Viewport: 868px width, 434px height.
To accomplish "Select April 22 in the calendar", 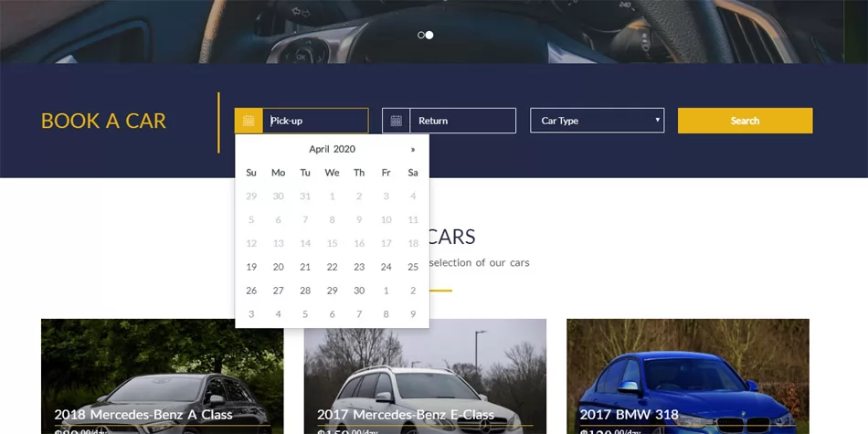I will [x=333, y=267].
